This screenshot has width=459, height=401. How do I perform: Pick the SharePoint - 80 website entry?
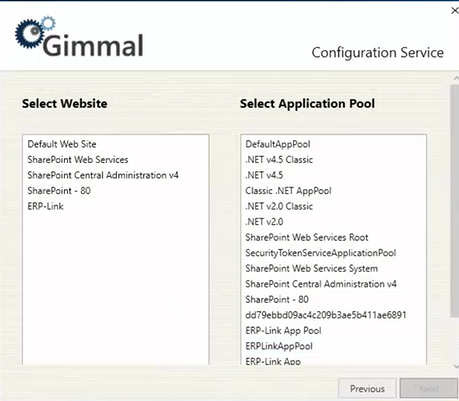59,191
